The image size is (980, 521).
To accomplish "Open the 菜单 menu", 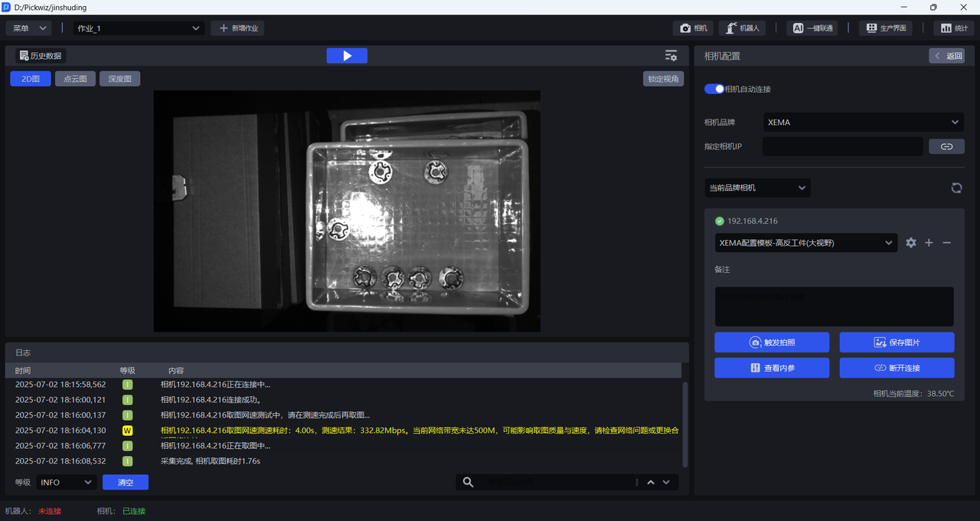I will point(29,28).
